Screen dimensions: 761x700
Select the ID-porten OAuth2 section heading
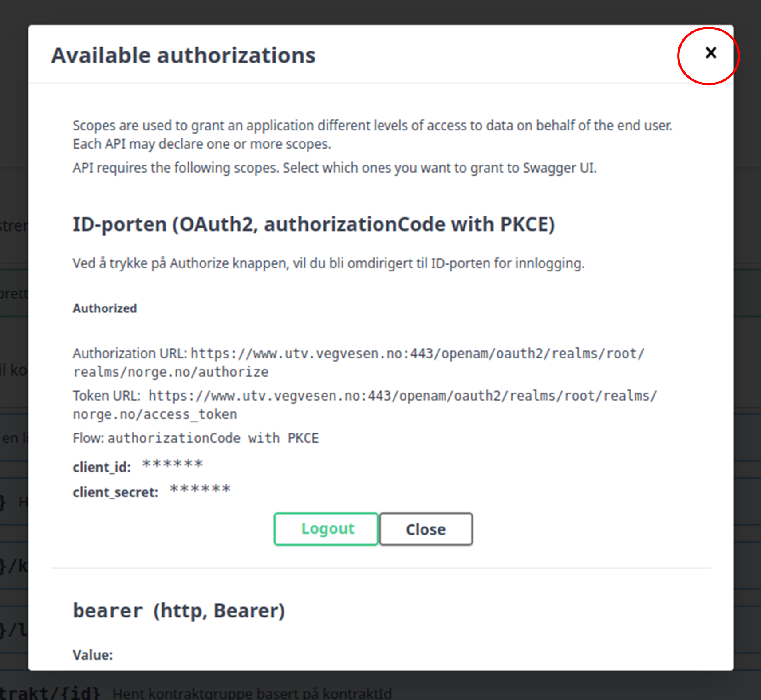[314, 224]
